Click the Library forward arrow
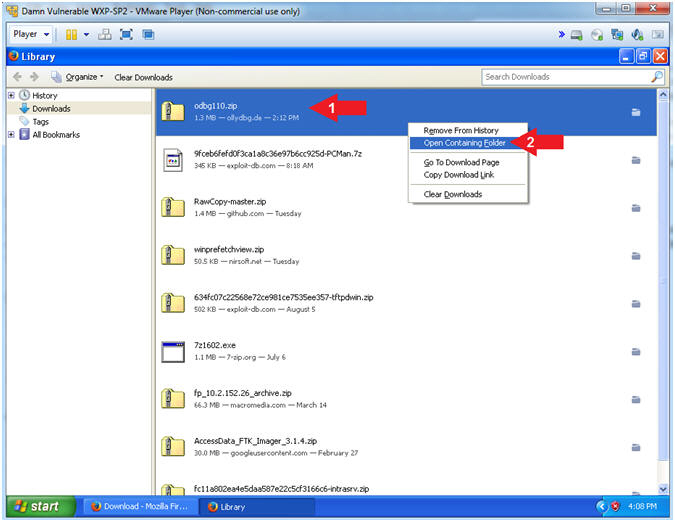Screen dimensions: 675x522 point(34,77)
